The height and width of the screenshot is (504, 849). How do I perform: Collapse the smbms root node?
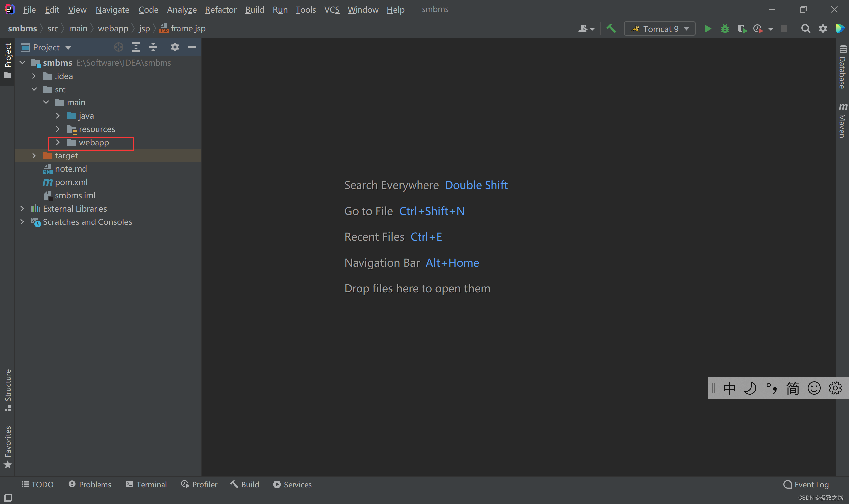[23, 62]
